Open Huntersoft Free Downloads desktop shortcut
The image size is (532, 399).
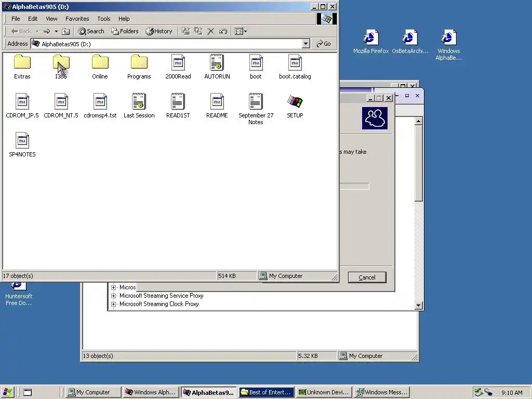[x=19, y=294]
